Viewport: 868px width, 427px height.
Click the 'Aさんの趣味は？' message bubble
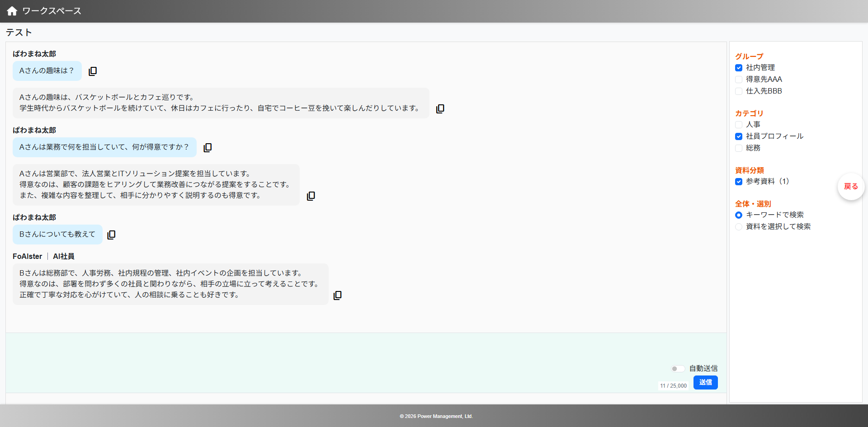pyautogui.click(x=47, y=71)
